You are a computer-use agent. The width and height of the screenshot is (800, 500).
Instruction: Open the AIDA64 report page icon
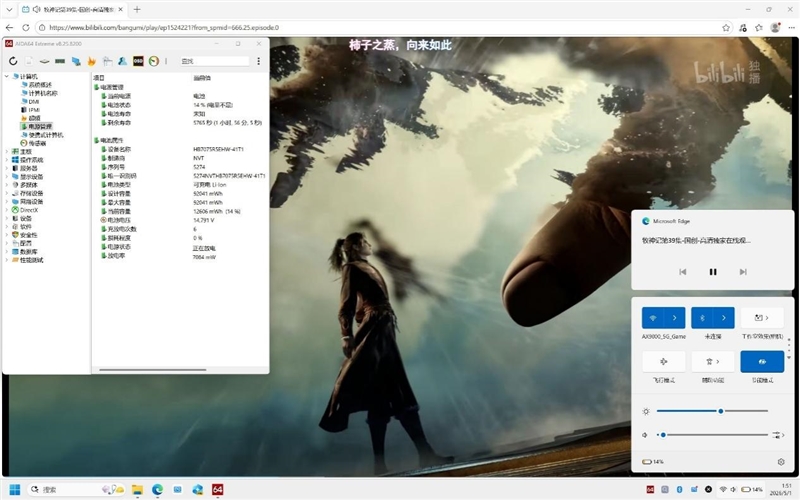(x=29, y=61)
